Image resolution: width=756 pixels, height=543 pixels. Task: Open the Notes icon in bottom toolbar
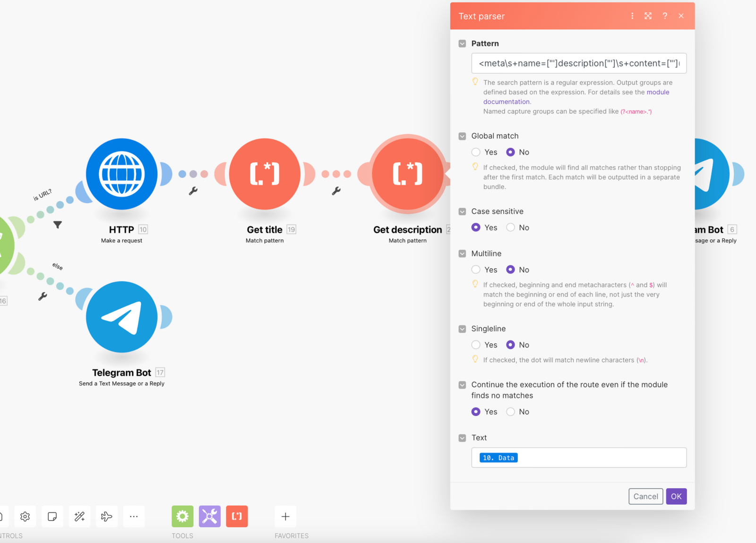pos(52,517)
